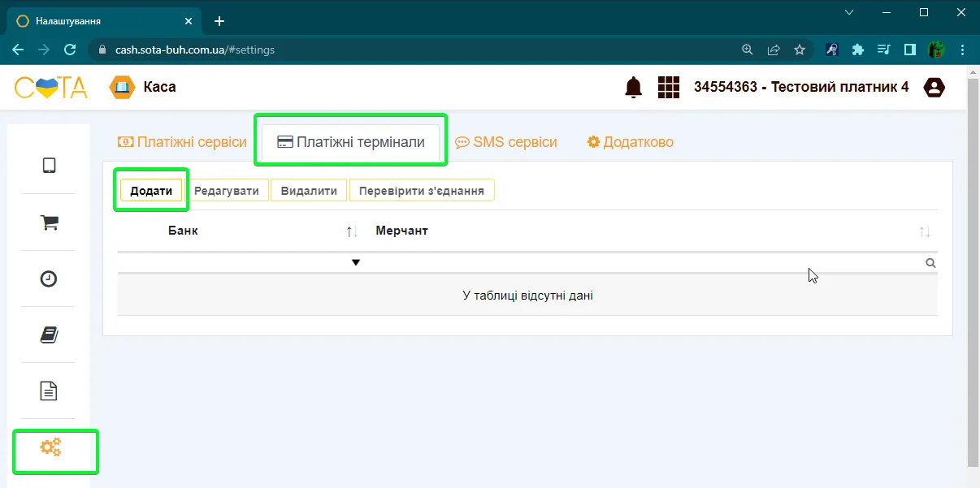
Task: Open the browser side panel icon
Action: tap(910, 50)
